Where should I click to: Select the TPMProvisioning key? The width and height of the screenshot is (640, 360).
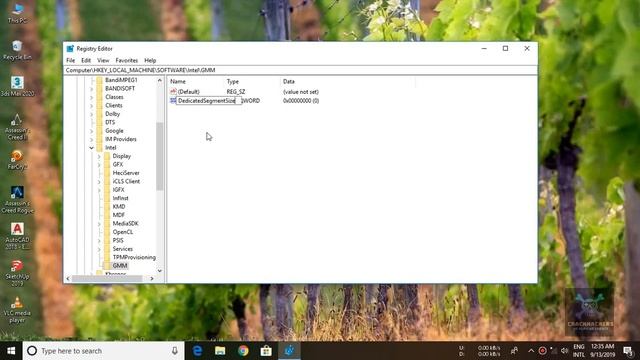[x=134, y=257]
